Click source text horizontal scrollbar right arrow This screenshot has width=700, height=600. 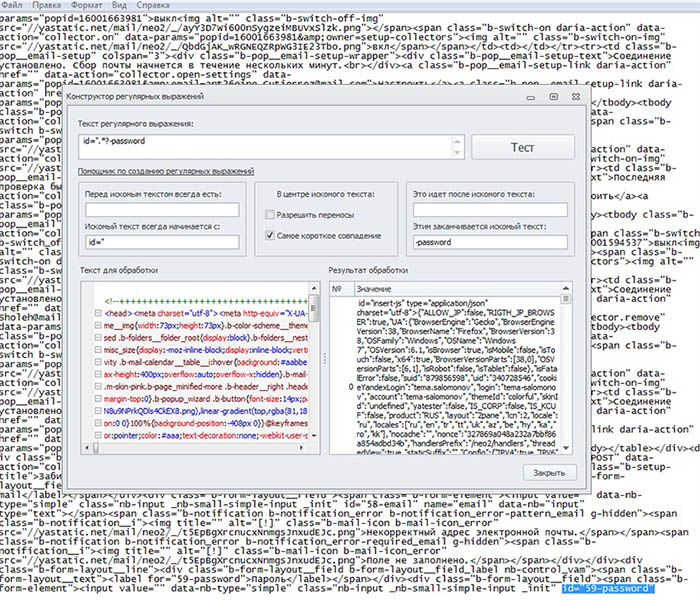(x=302, y=447)
